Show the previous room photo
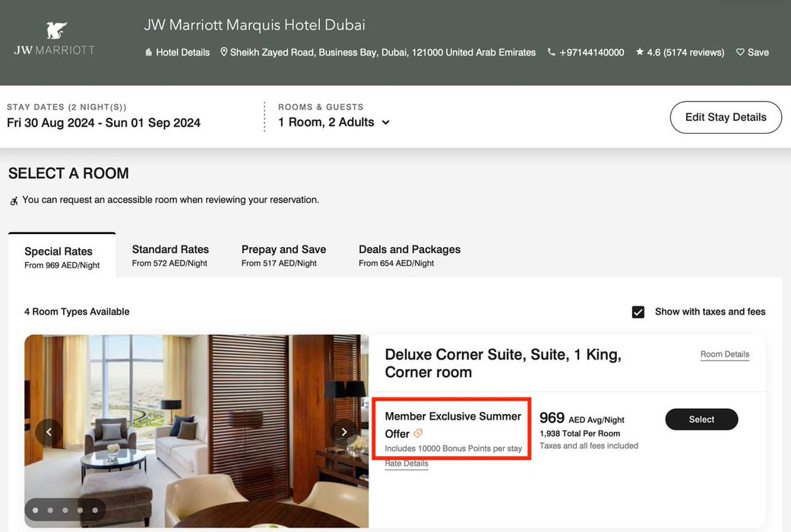The height and width of the screenshot is (532, 791). point(49,432)
